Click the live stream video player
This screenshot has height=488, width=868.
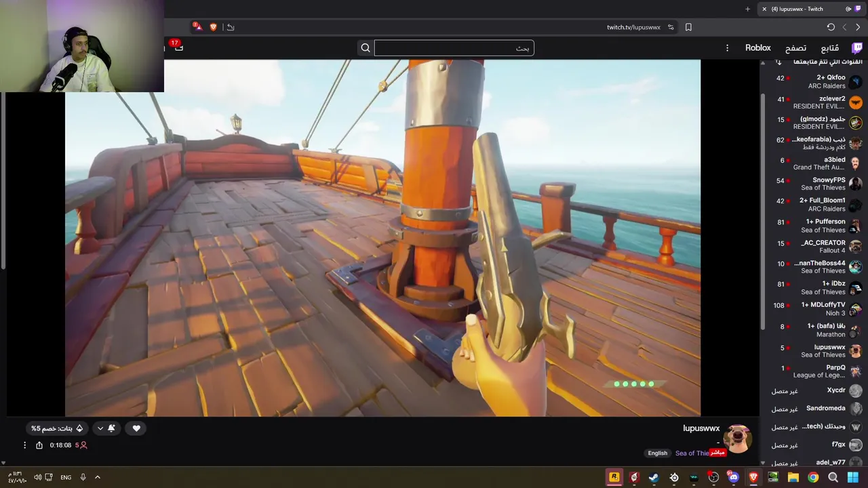click(382, 237)
